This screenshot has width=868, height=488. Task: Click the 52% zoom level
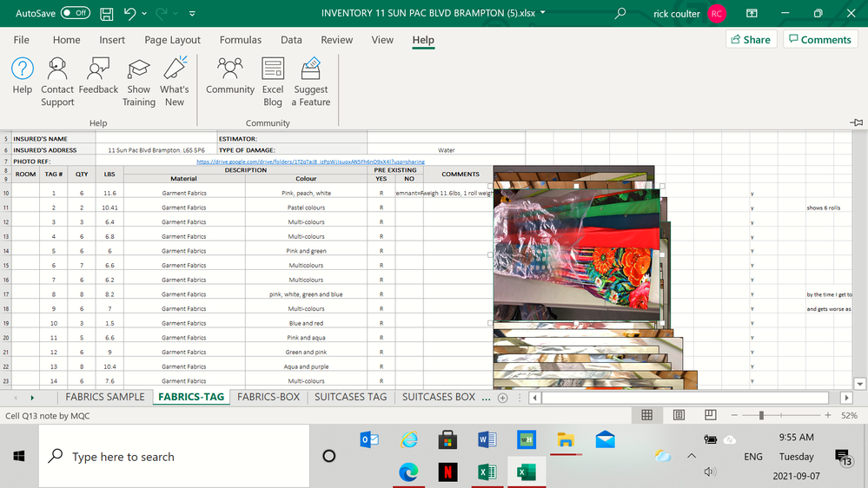pos(849,416)
